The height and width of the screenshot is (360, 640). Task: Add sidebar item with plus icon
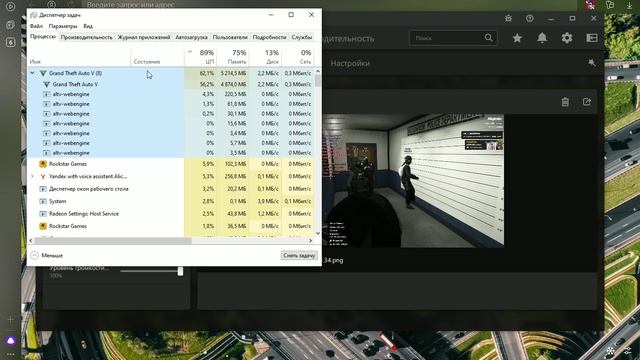pos(11,320)
